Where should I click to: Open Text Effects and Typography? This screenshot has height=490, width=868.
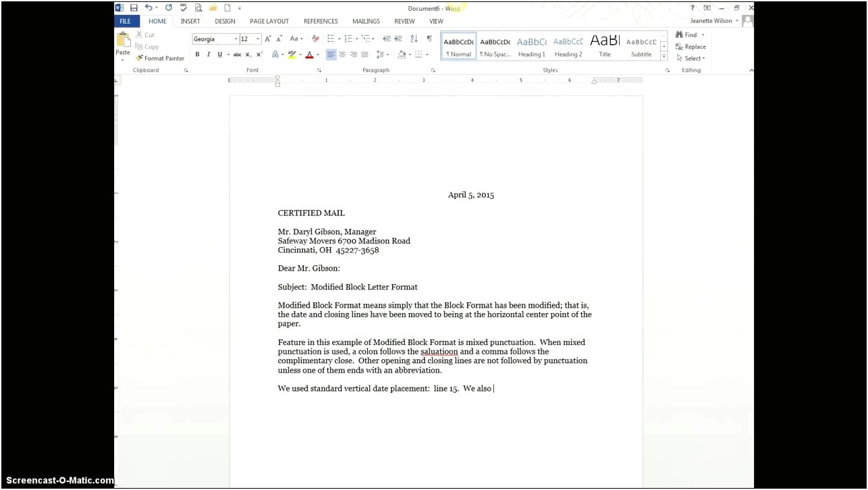coord(276,55)
